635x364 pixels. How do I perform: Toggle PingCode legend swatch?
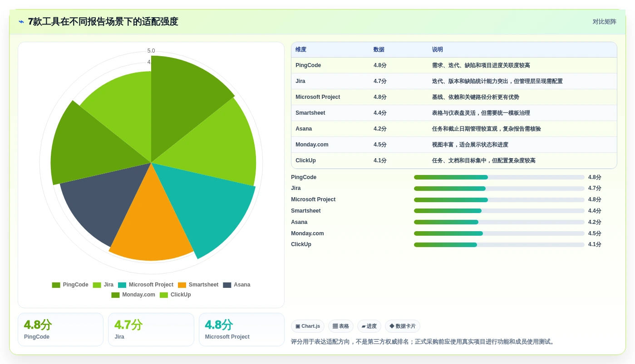(x=56, y=285)
